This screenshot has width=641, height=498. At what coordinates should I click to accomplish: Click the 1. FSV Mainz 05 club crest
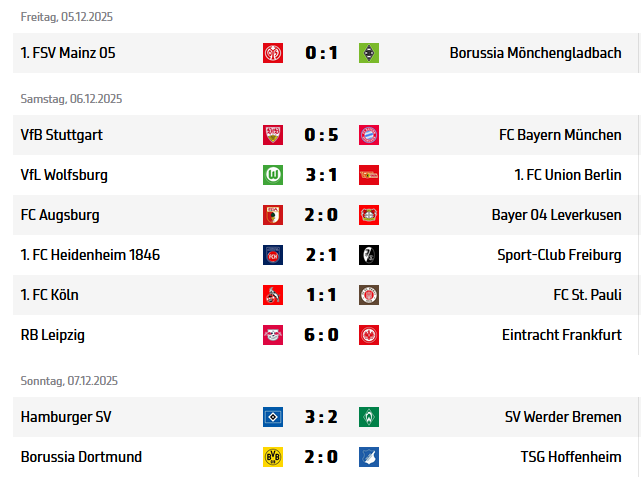(273, 53)
